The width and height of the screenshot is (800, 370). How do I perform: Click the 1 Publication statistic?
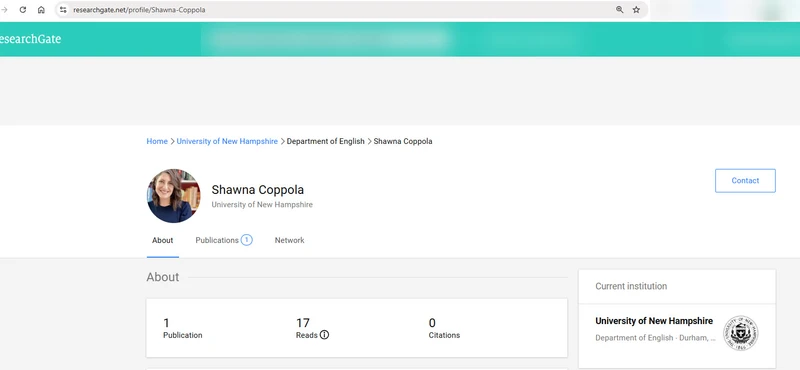(x=183, y=328)
